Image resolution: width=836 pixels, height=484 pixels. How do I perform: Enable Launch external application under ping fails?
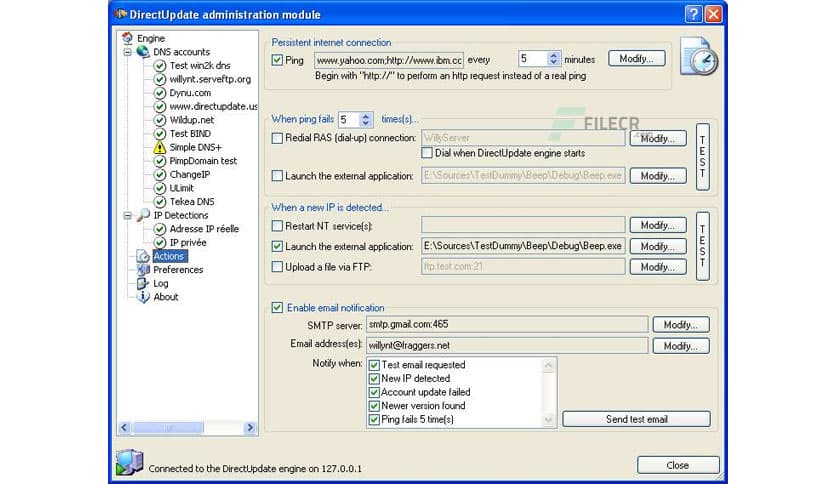click(277, 175)
